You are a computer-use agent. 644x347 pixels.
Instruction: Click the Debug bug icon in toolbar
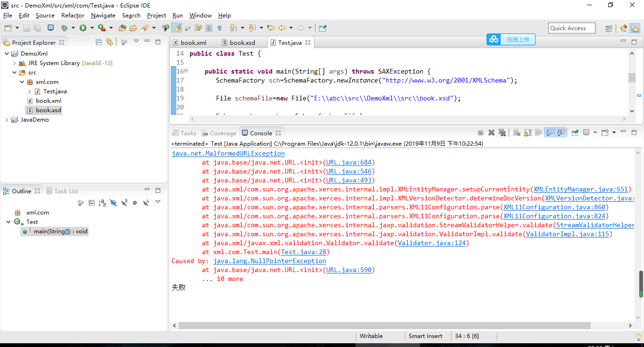(64, 28)
